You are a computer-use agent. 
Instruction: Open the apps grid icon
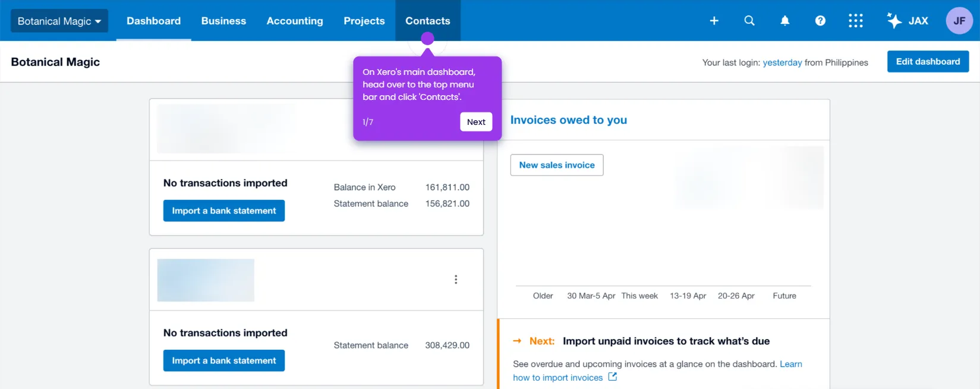[x=856, y=21]
